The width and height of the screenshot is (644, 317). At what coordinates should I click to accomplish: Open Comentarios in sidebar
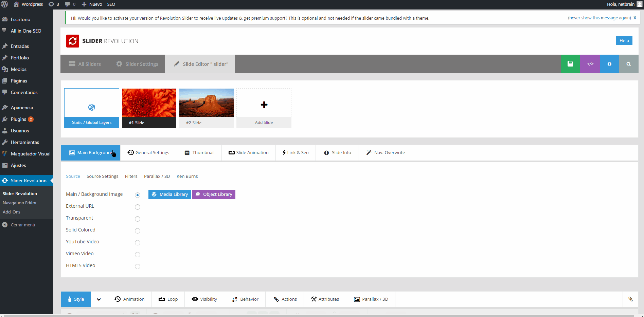coord(24,92)
